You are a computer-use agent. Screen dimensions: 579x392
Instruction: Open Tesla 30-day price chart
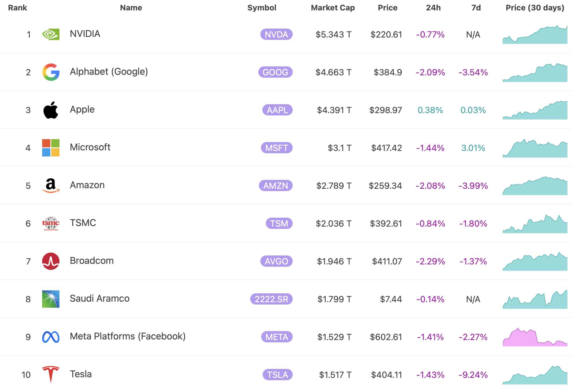tap(535, 375)
